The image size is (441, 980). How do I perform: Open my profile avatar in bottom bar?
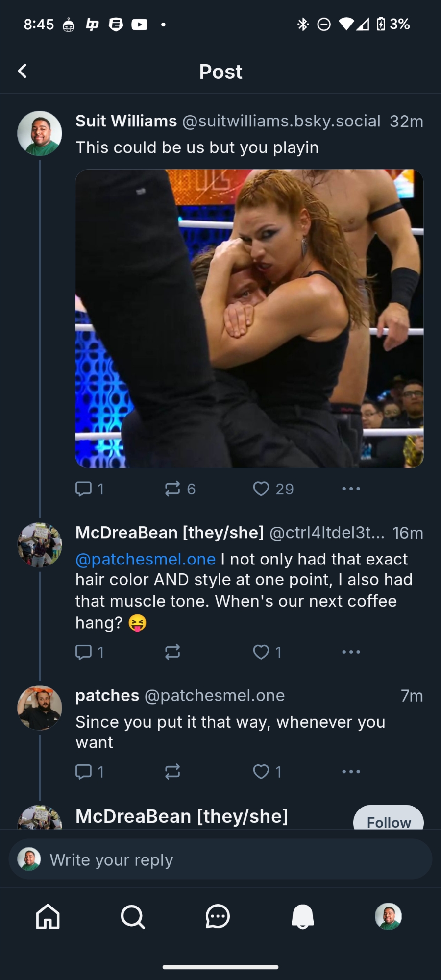pyautogui.click(x=388, y=916)
